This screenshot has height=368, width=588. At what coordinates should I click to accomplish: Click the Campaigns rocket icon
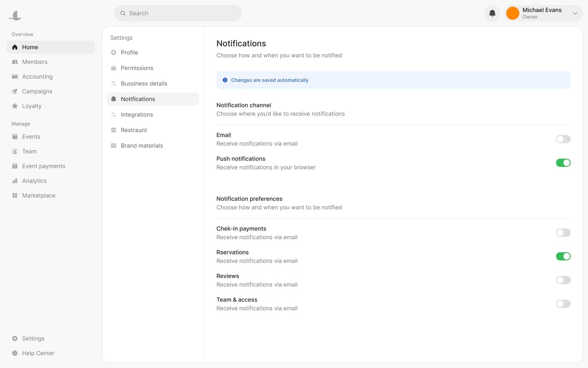(15, 91)
